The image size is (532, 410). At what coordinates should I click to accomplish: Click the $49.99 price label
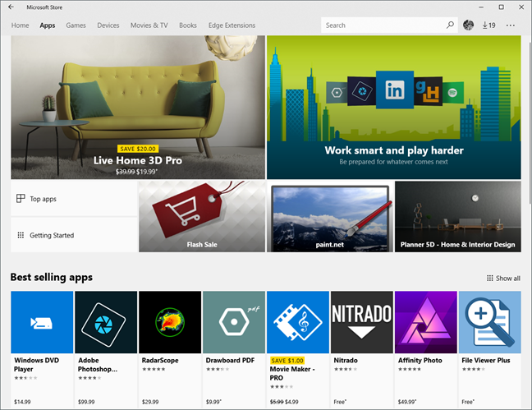407,402
